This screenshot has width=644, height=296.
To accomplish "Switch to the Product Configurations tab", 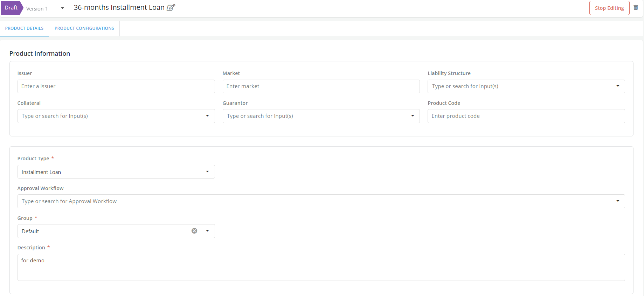I will [x=84, y=28].
